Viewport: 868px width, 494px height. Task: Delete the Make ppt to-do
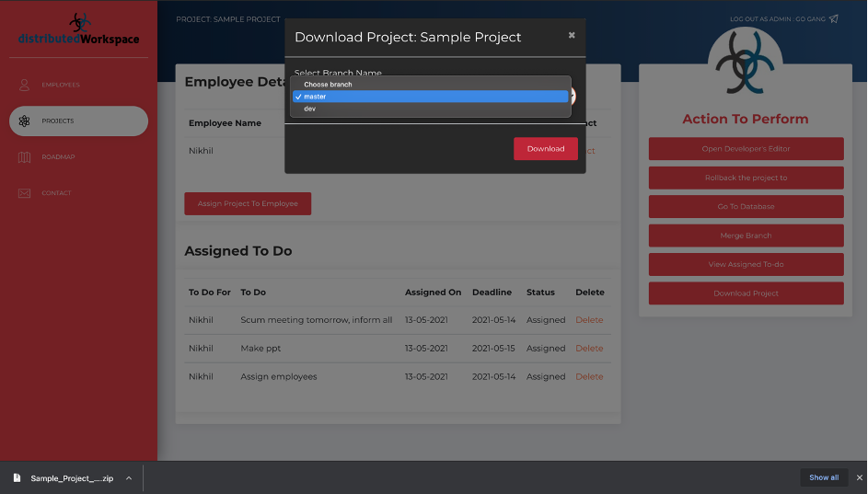click(589, 349)
